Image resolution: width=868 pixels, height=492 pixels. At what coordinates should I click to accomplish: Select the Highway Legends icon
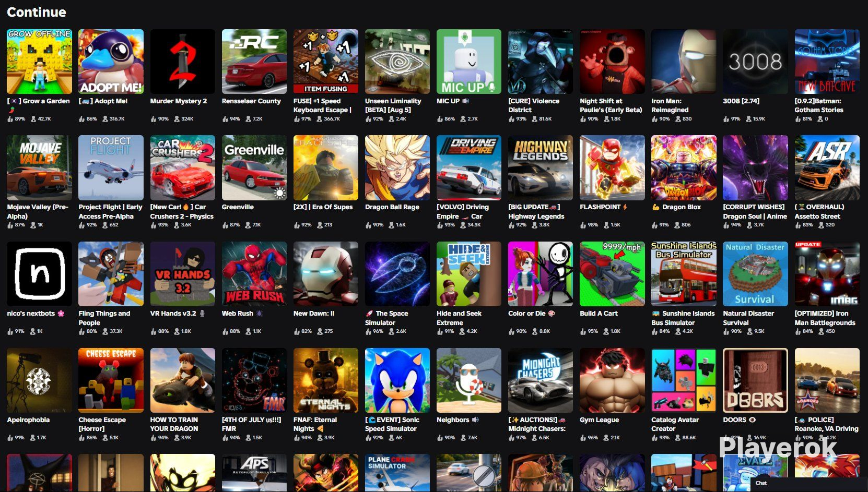(540, 167)
